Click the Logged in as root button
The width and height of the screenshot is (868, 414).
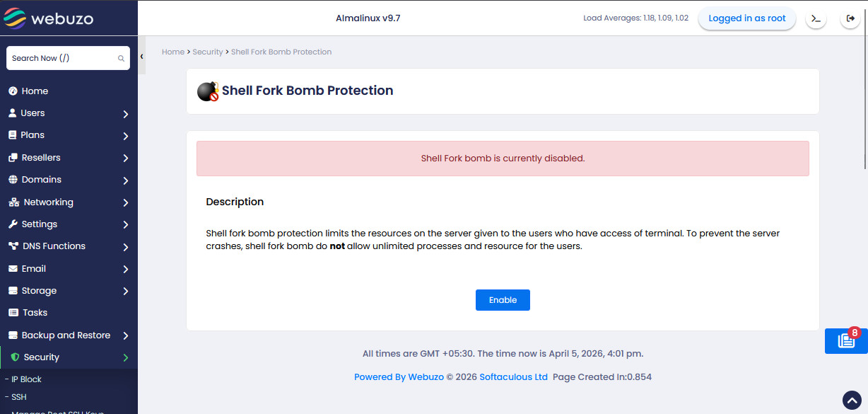coord(746,18)
